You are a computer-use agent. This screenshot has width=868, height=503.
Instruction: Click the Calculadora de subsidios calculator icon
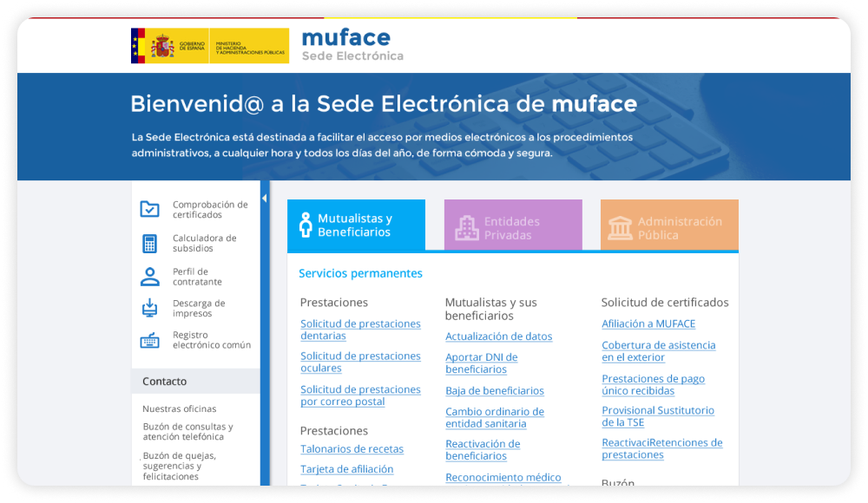coord(149,244)
